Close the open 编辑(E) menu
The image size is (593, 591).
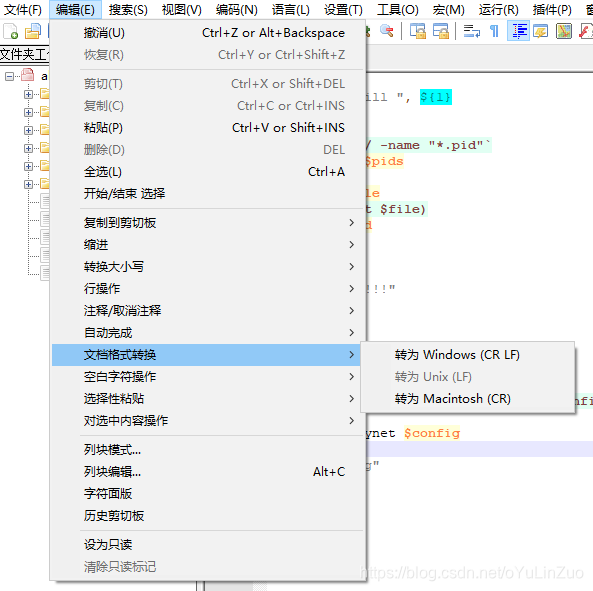pyautogui.click(x=75, y=9)
